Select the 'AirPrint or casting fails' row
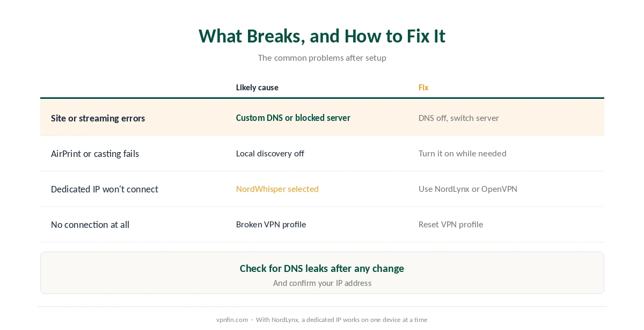Viewport: 644px width, 330px height. (x=322, y=153)
